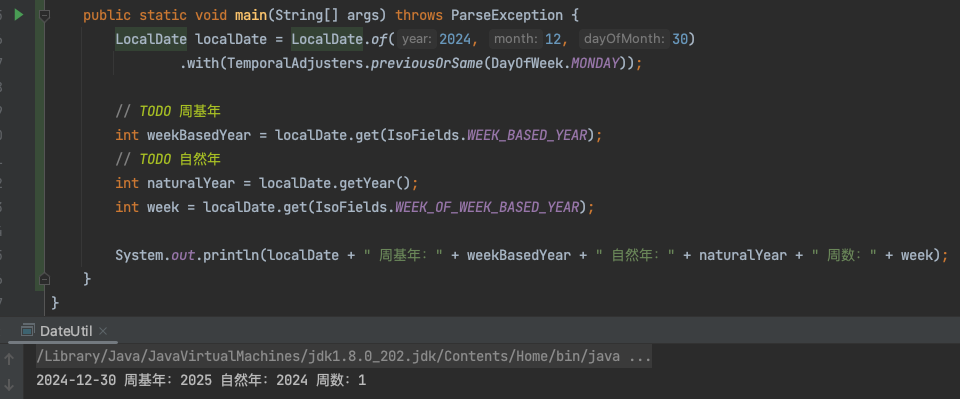Expand the folded java command line
Image resolution: width=960 pixels, height=399 pixels.
pyautogui.click(x=640, y=356)
